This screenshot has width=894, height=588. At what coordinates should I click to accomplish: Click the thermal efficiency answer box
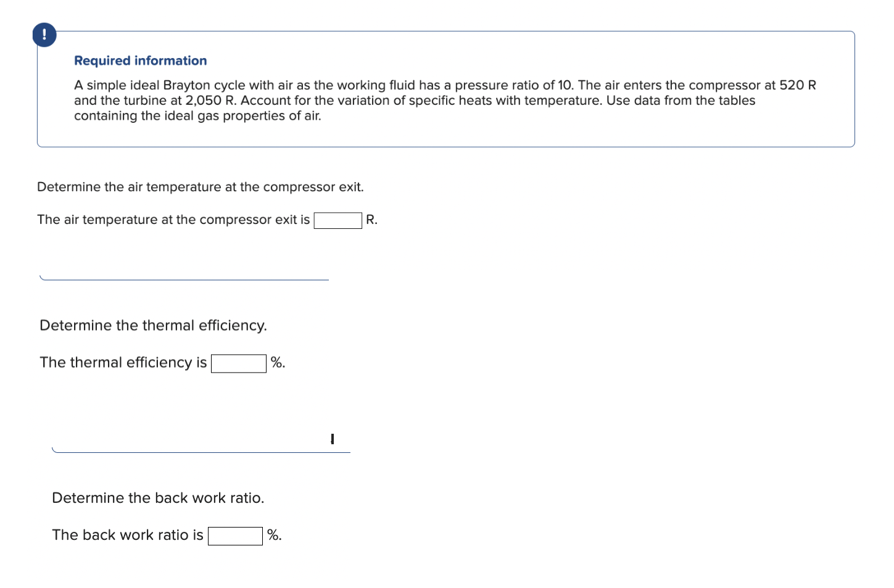point(238,363)
